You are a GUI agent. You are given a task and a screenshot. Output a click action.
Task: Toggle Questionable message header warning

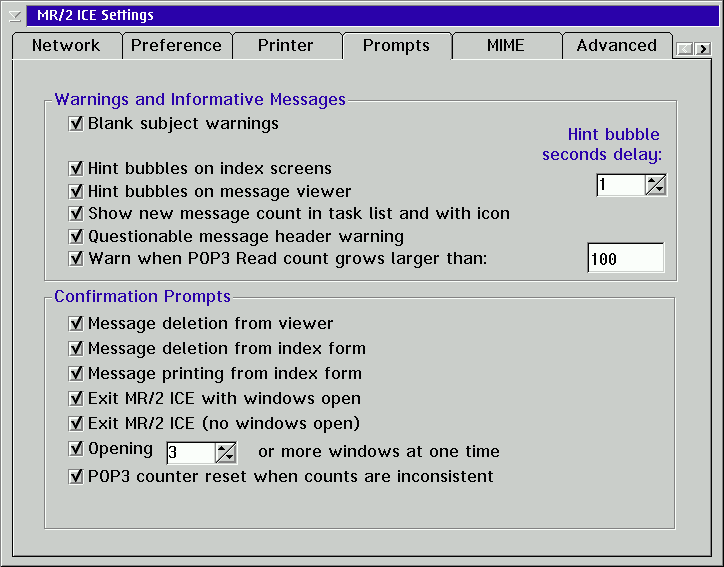[x=76, y=236]
